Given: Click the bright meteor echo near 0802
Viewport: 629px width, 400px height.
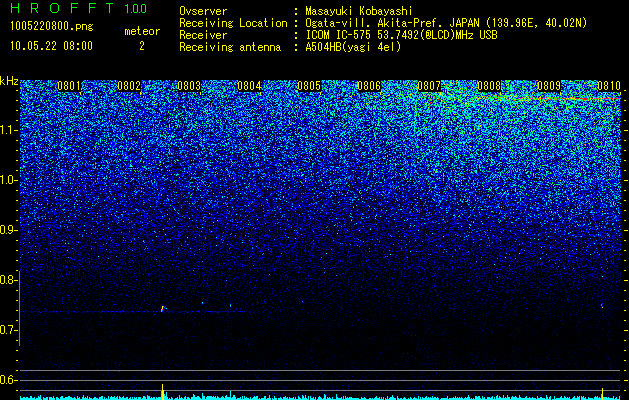Looking at the screenshot, I should 163,309.
